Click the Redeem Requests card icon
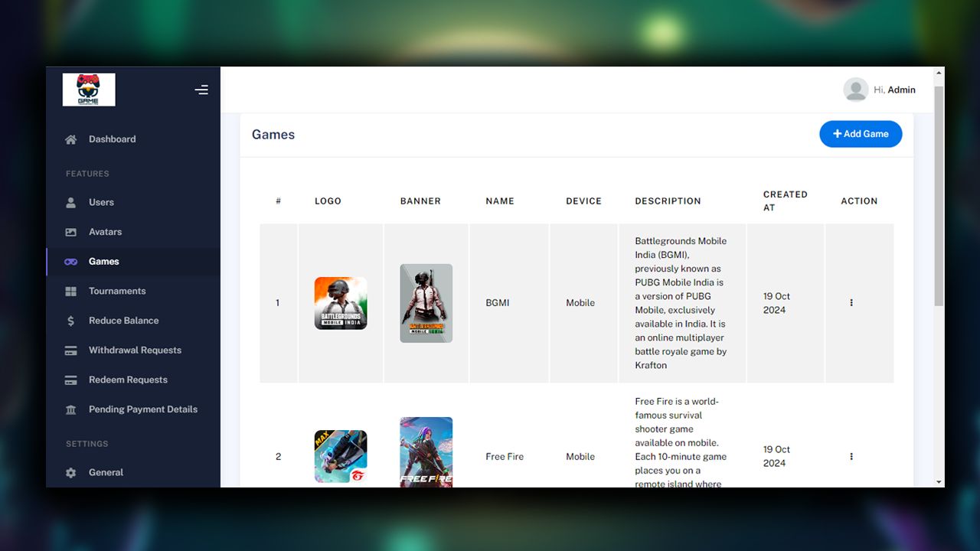 tap(71, 380)
